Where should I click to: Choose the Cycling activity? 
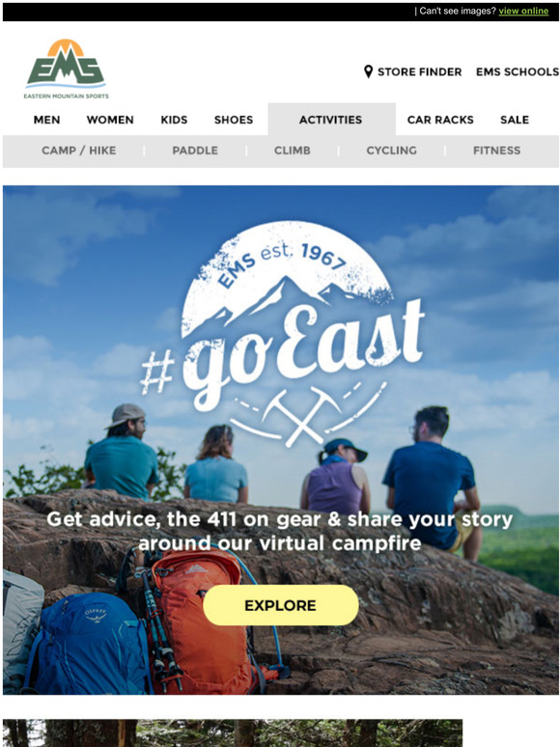(391, 151)
